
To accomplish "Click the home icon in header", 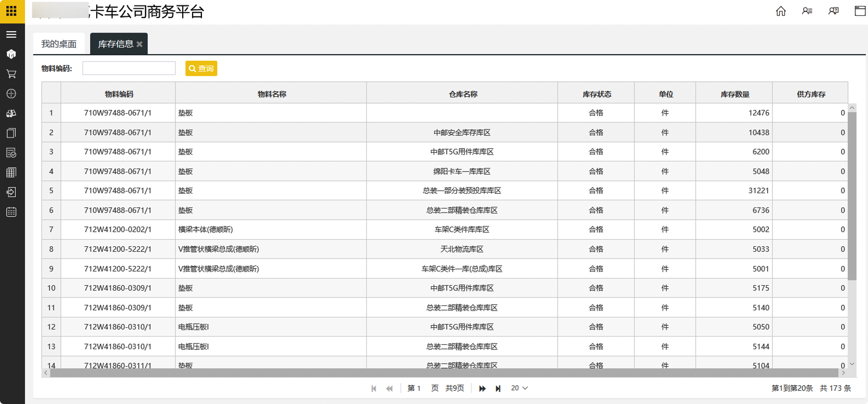I will coord(781,11).
